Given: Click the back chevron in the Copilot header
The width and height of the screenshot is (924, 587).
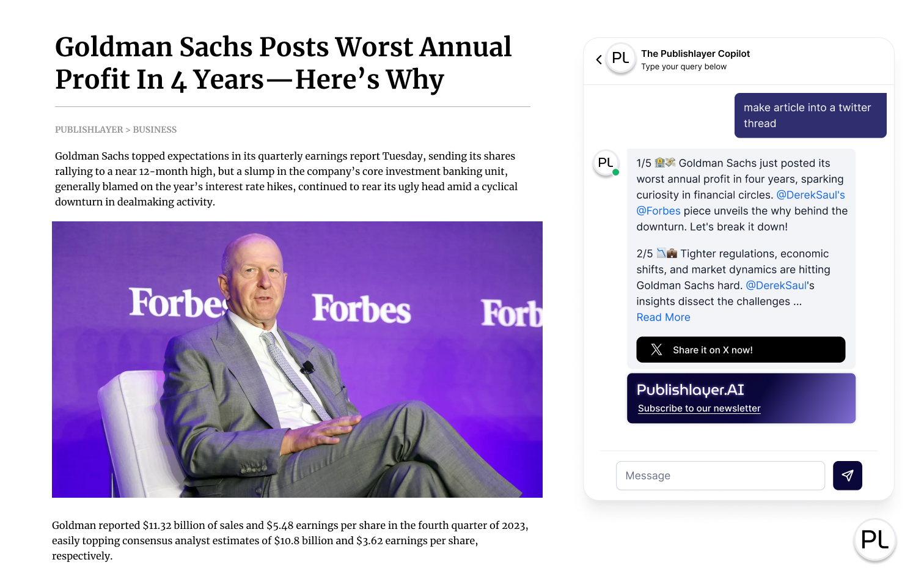Looking at the screenshot, I should (599, 59).
